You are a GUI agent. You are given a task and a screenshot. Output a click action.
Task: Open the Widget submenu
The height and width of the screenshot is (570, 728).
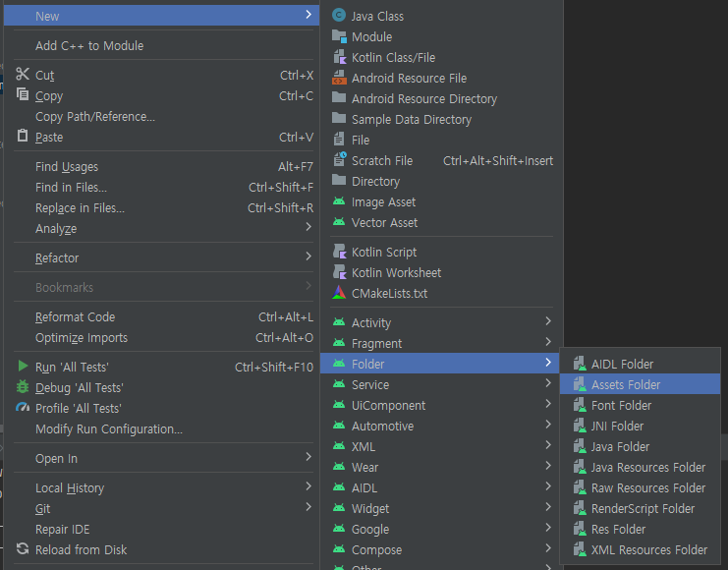[441, 508]
